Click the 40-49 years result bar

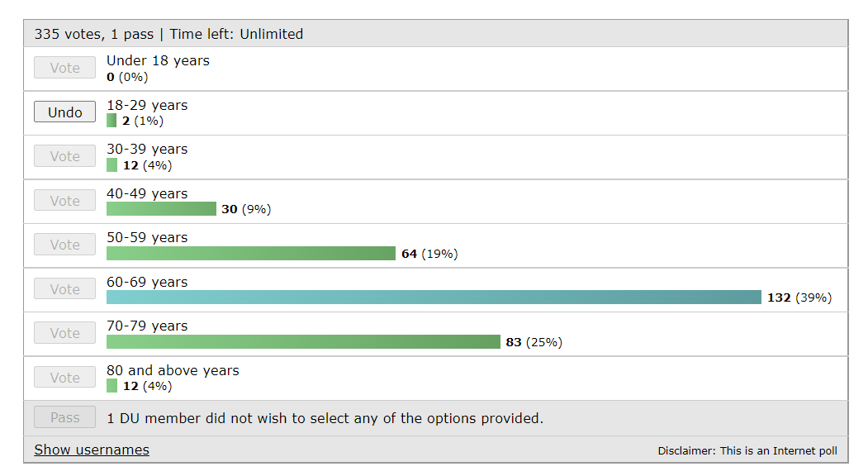pyautogui.click(x=161, y=209)
